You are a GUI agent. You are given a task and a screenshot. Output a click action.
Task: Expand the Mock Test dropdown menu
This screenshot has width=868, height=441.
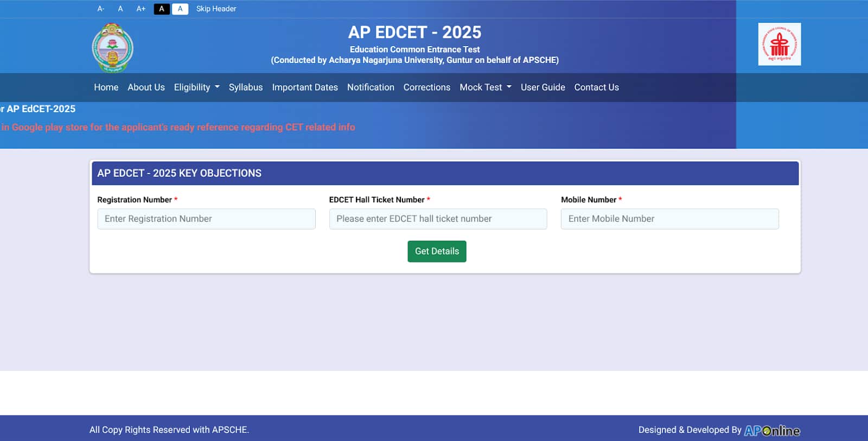[486, 87]
